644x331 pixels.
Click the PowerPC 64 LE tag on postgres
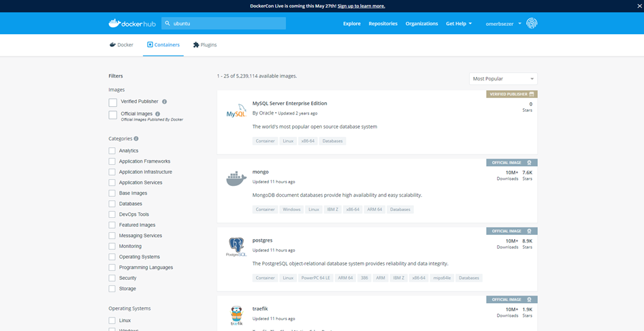315,278
